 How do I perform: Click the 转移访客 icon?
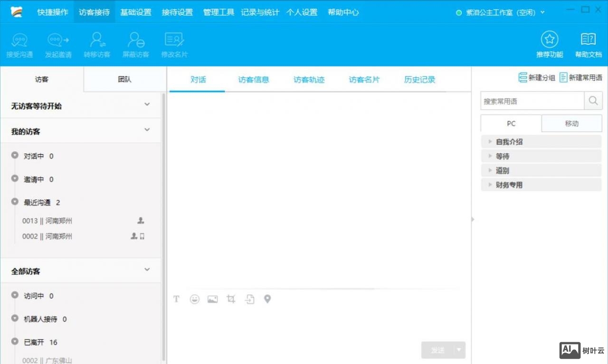(97, 44)
